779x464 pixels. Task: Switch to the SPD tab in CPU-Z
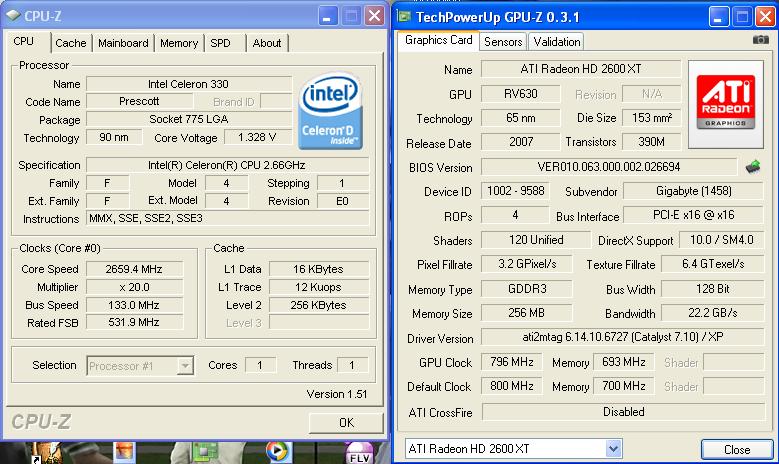tap(220, 43)
